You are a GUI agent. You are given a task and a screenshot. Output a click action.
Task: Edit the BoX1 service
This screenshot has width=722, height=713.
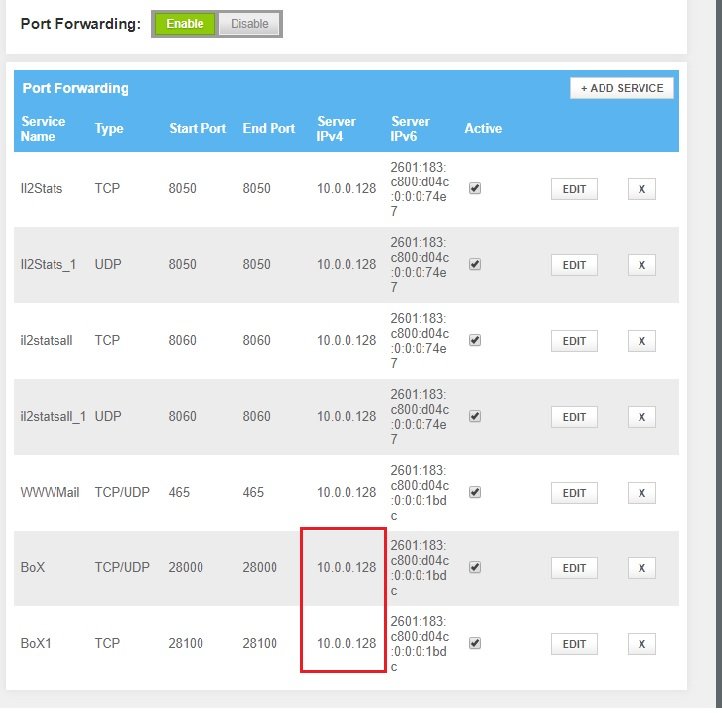[x=574, y=644]
